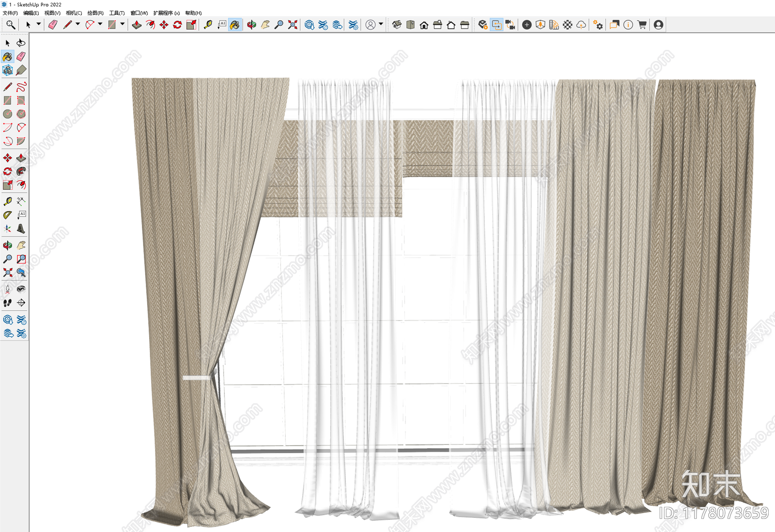Open the 视图(V) menu
Image resolution: width=775 pixels, height=532 pixels.
pos(52,13)
